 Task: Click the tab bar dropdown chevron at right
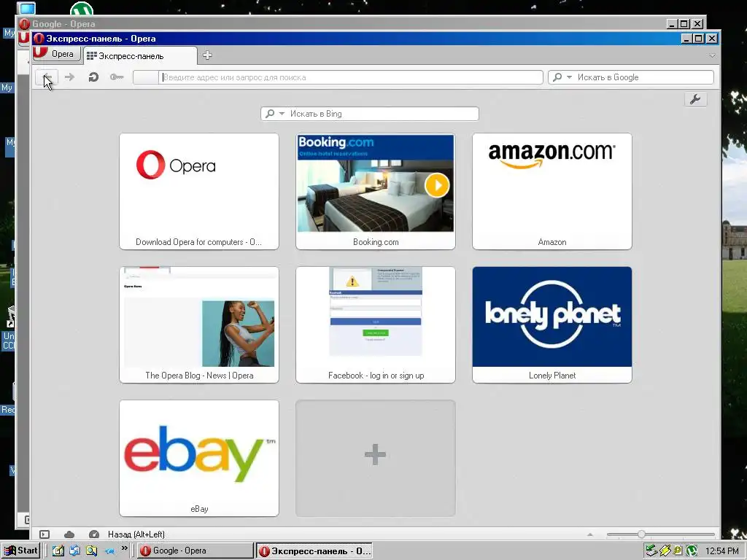pos(712,55)
